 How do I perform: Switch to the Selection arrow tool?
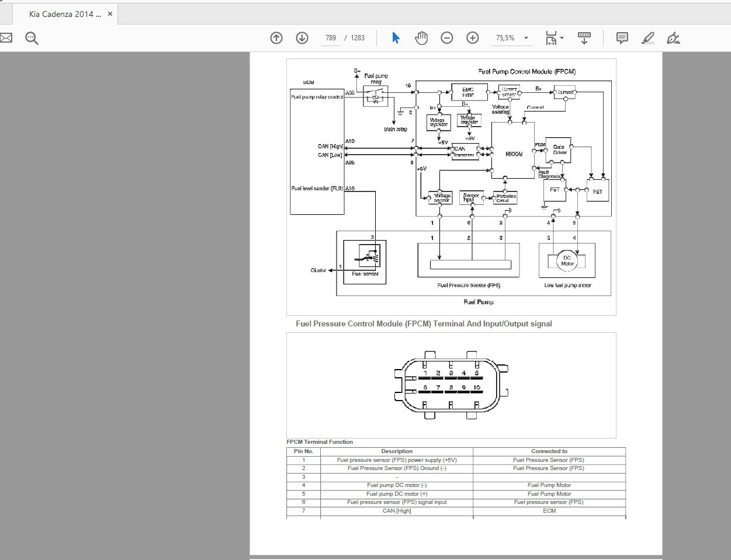click(395, 37)
